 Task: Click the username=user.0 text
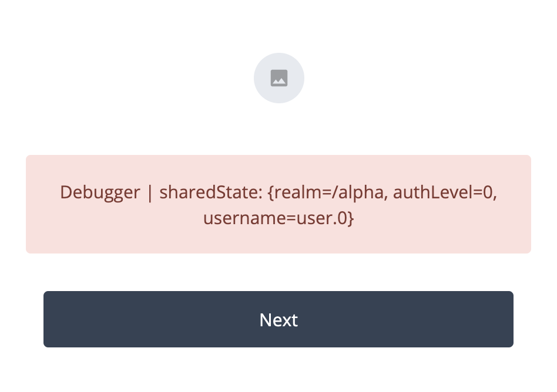point(275,218)
